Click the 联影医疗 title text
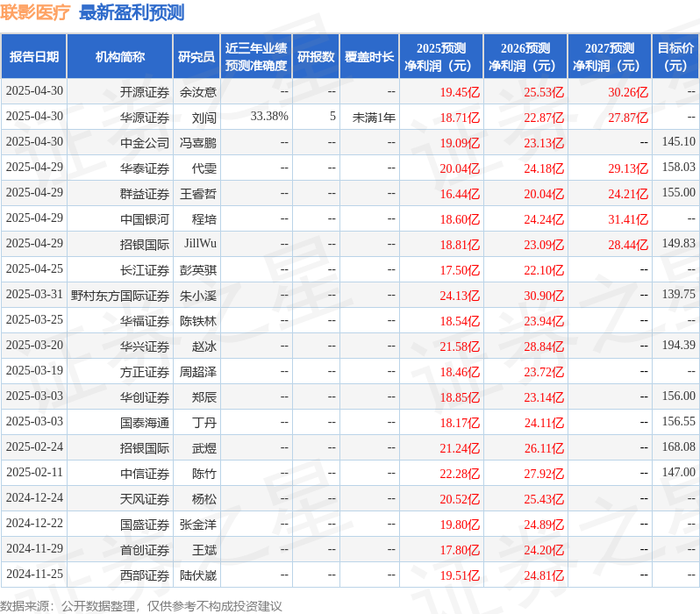Viewport: 700px width, 614px height. point(35,12)
